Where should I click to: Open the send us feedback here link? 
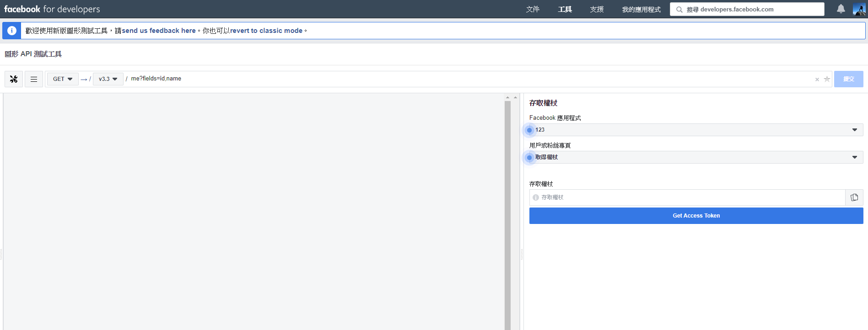(x=159, y=31)
